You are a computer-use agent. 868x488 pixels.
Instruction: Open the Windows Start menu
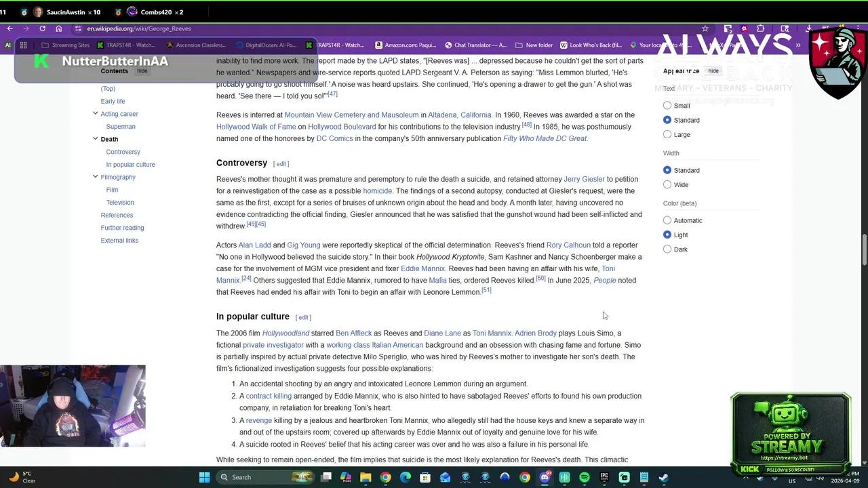tap(204, 477)
